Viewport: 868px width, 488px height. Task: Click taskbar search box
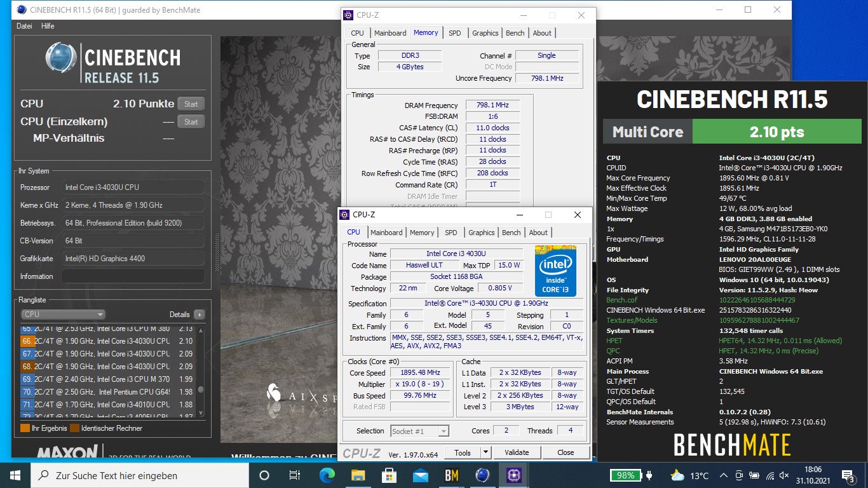140,475
